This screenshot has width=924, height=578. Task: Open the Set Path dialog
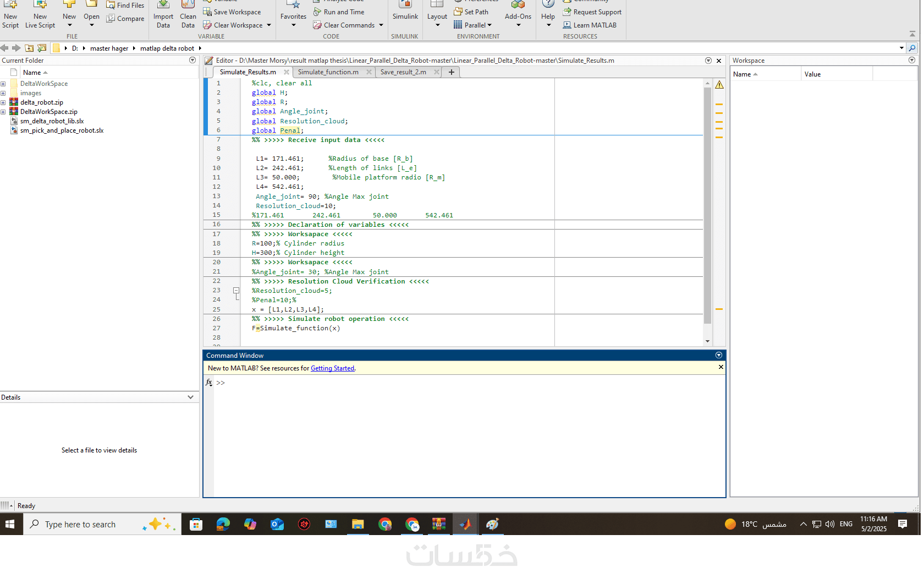[x=471, y=12]
